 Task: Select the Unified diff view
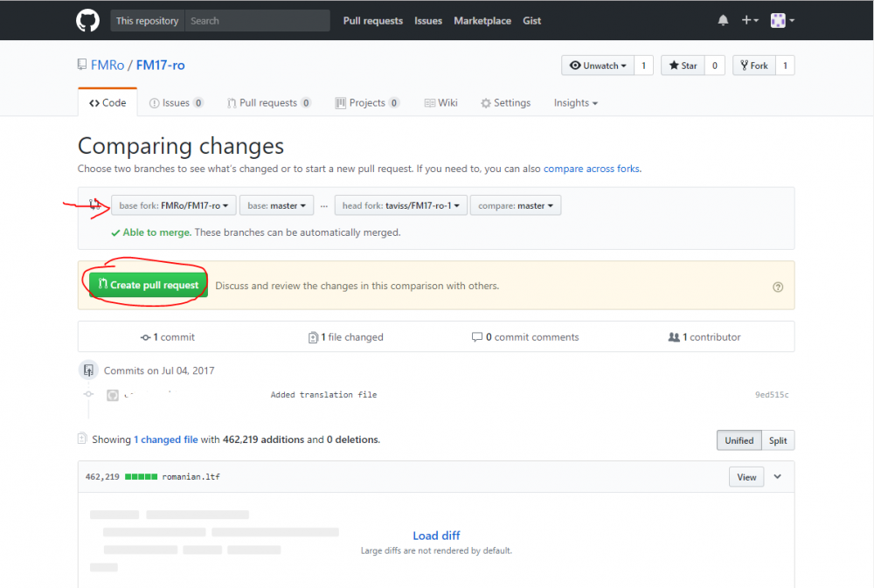[739, 440]
